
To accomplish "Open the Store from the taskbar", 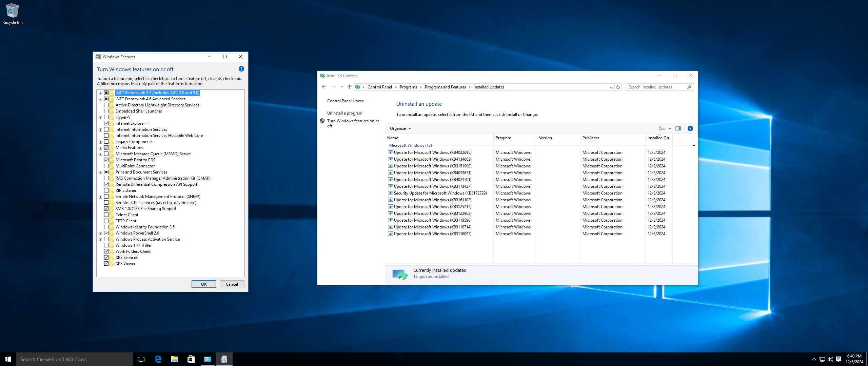I will pos(191,359).
